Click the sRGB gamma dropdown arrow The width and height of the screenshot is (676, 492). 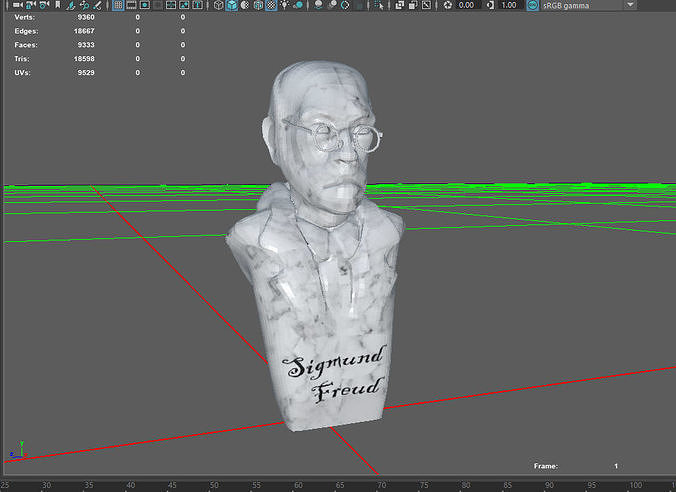630,5
